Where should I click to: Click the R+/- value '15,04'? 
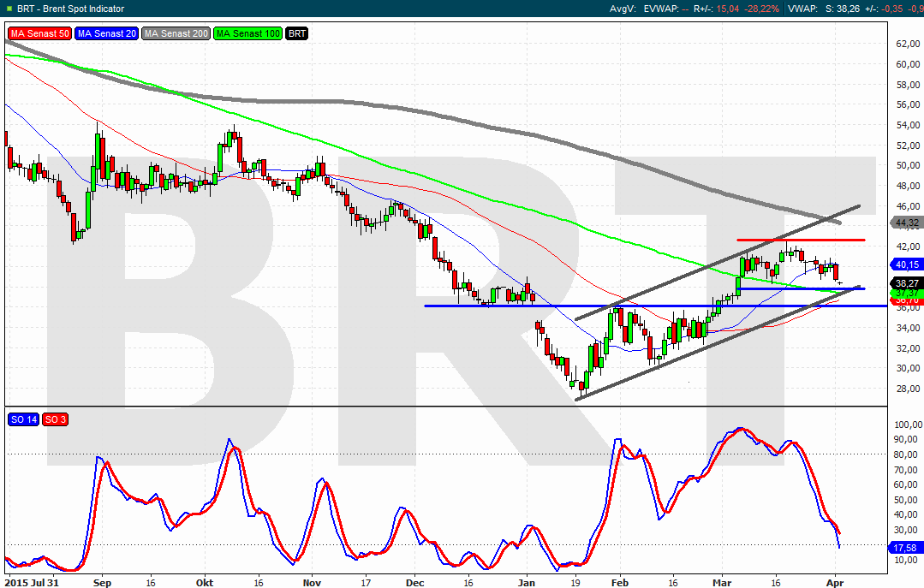point(728,9)
